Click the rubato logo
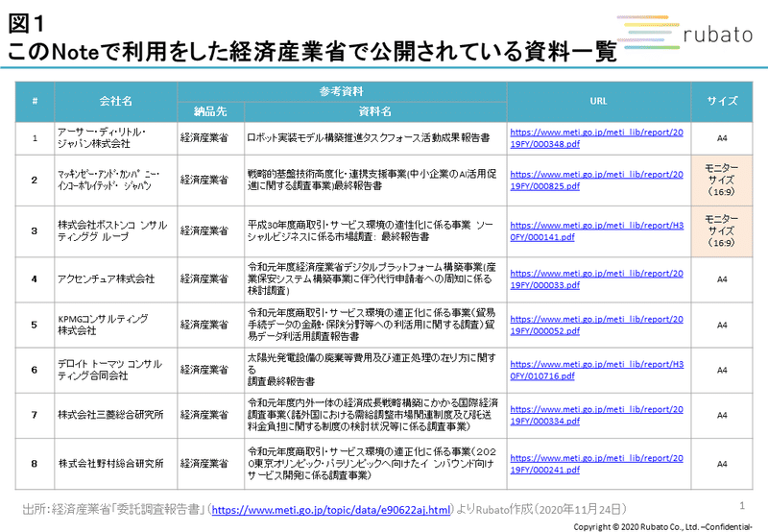Screen dimensions: 768x532 684,34
